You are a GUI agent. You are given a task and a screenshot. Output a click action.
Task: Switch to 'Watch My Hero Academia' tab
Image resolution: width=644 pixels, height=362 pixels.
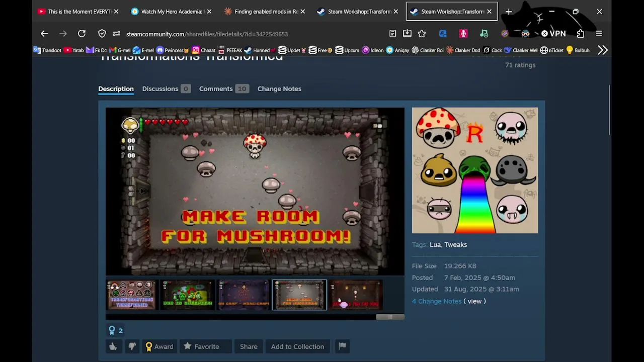(x=172, y=11)
